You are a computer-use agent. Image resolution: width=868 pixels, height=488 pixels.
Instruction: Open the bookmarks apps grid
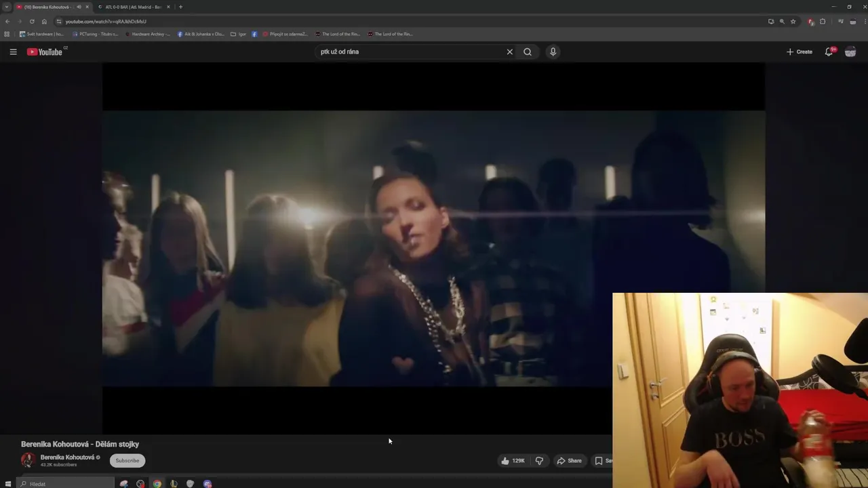click(x=7, y=34)
